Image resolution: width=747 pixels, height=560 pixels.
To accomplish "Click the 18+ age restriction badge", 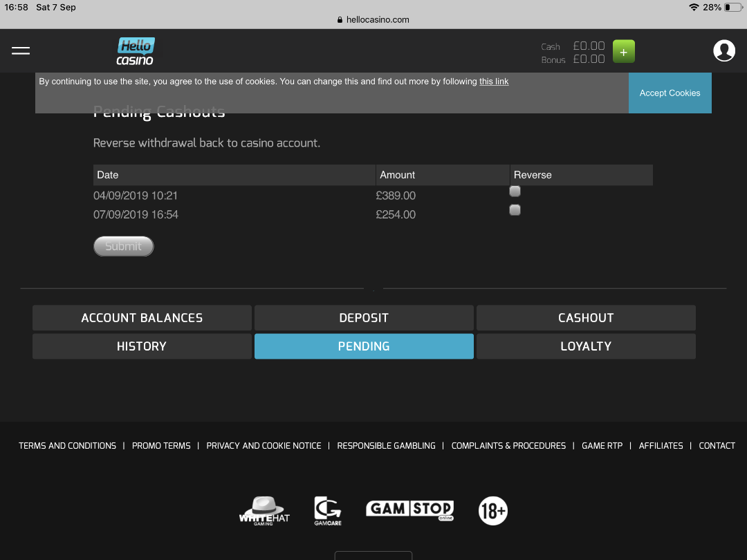I will point(492,510).
